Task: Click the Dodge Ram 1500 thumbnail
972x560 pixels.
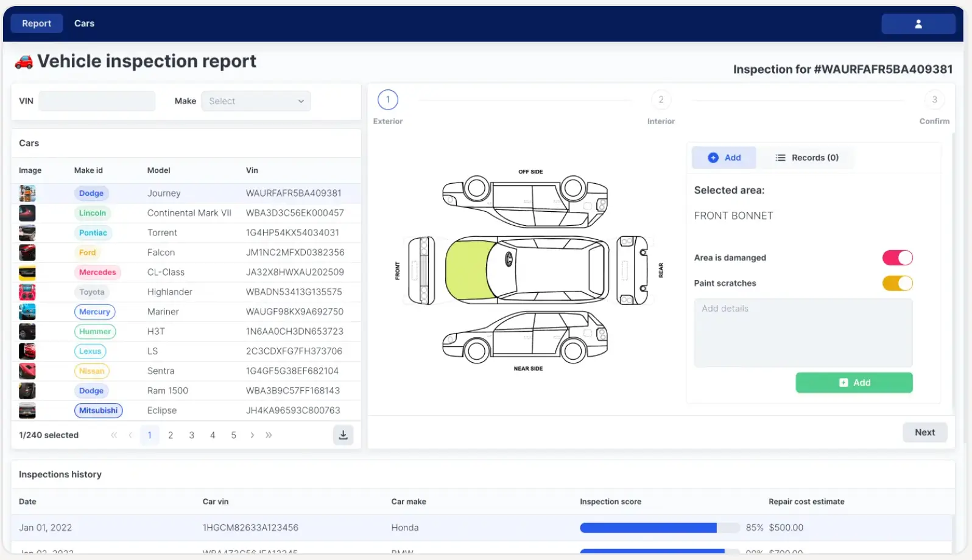Action: [x=27, y=391]
